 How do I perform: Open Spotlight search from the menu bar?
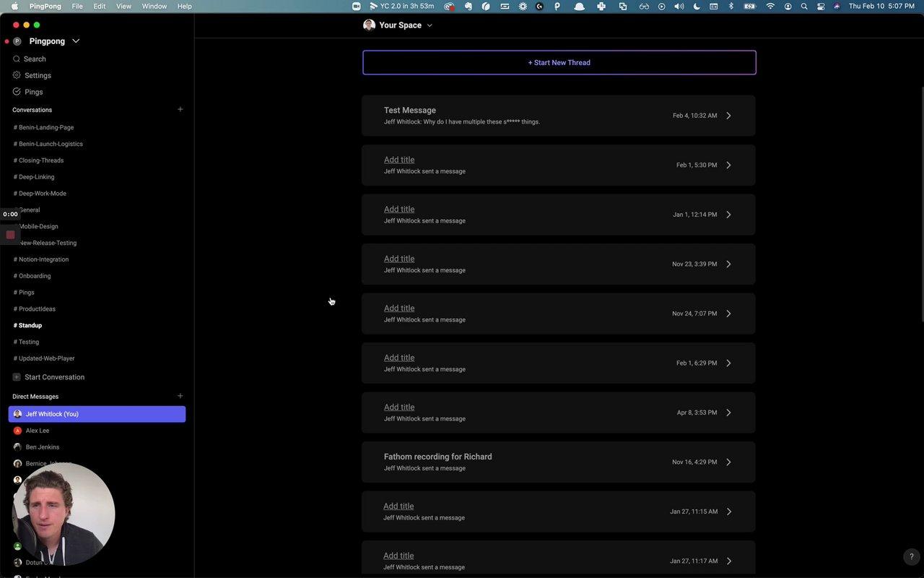pos(804,6)
